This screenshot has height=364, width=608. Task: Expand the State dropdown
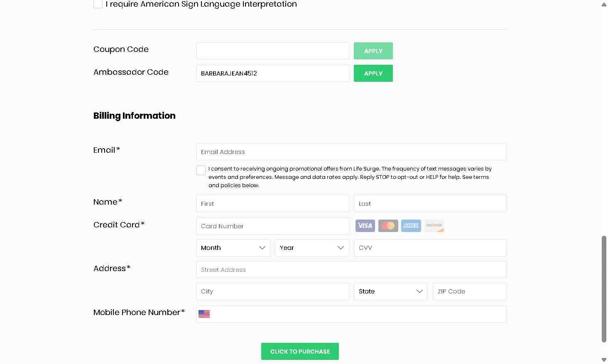tap(390, 291)
